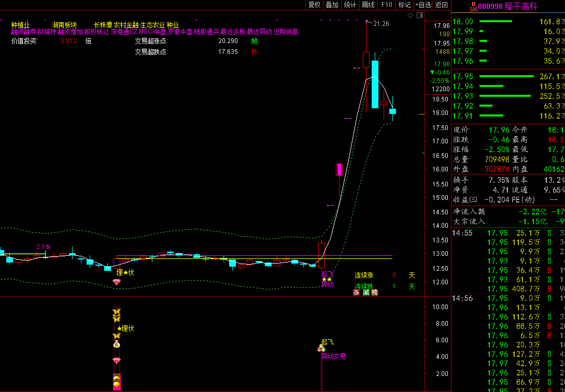Click the 农村金融 concept tag
565x392 pixels.
[x=126, y=25]
